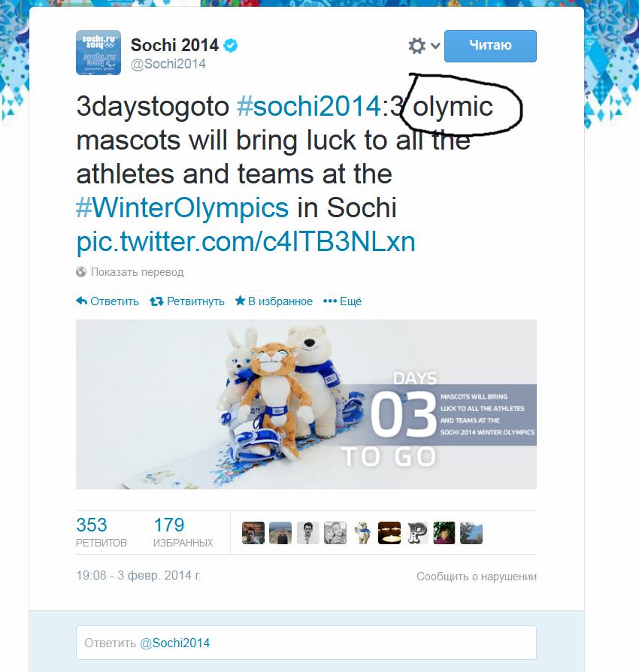Click the globe icon by Показать перевод
639x672 pixels.
point(81,271)
